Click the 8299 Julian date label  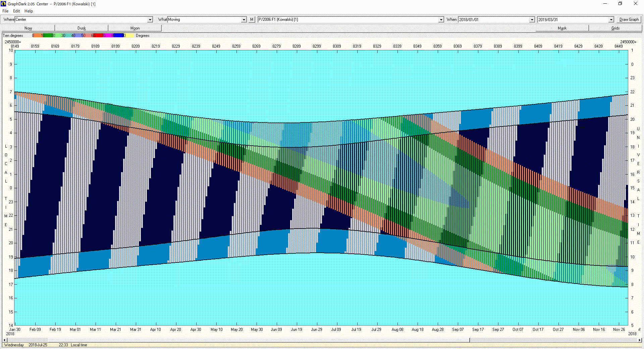click(x=317, y=46)
